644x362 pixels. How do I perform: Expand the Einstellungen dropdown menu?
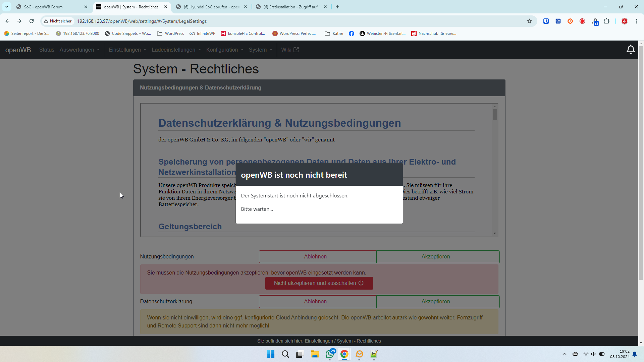(x=127, y=50)
